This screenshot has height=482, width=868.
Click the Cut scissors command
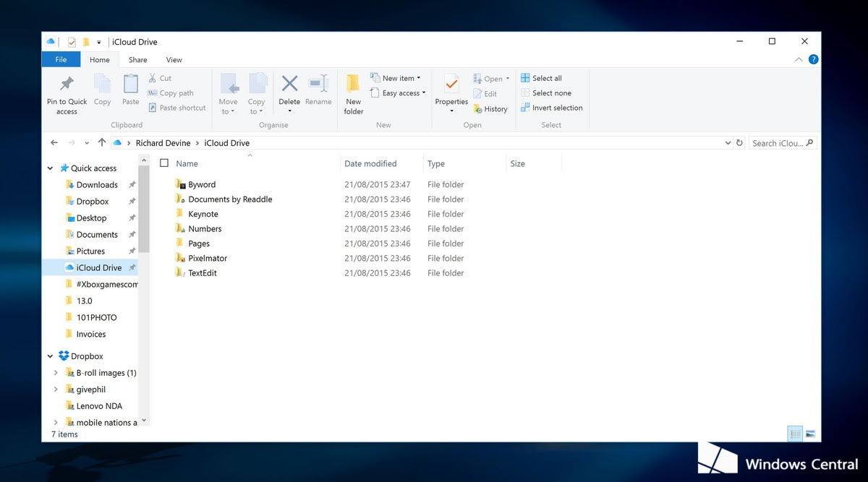[x=160, y=78]
